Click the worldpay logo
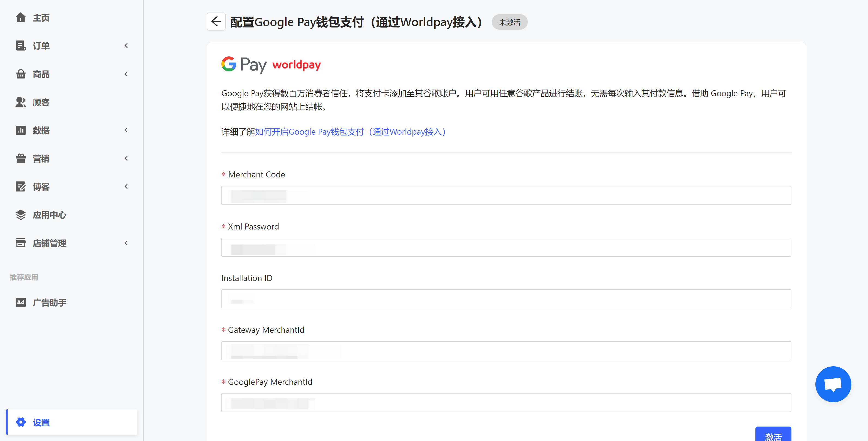Image resolution: width=868 pixels, height=441 pixels. [297, 65]
